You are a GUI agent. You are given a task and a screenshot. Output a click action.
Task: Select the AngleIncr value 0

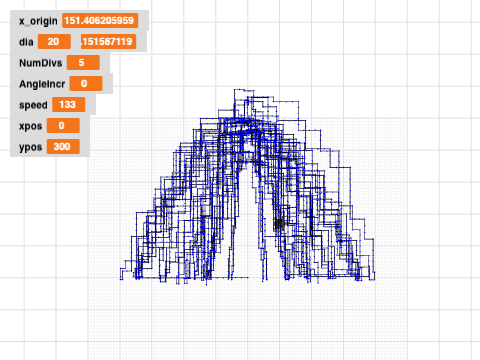pyautogui.click(x=86, y=84)
